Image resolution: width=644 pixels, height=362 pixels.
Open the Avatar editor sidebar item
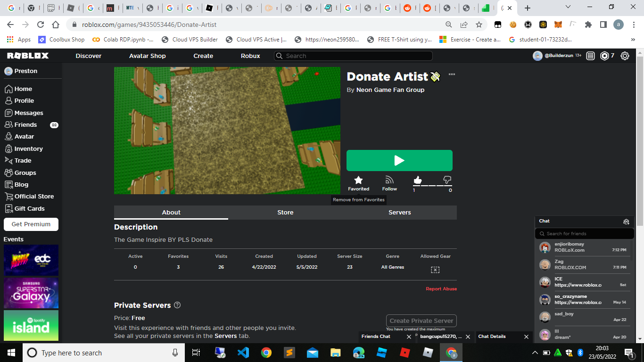tap(19, 136)
